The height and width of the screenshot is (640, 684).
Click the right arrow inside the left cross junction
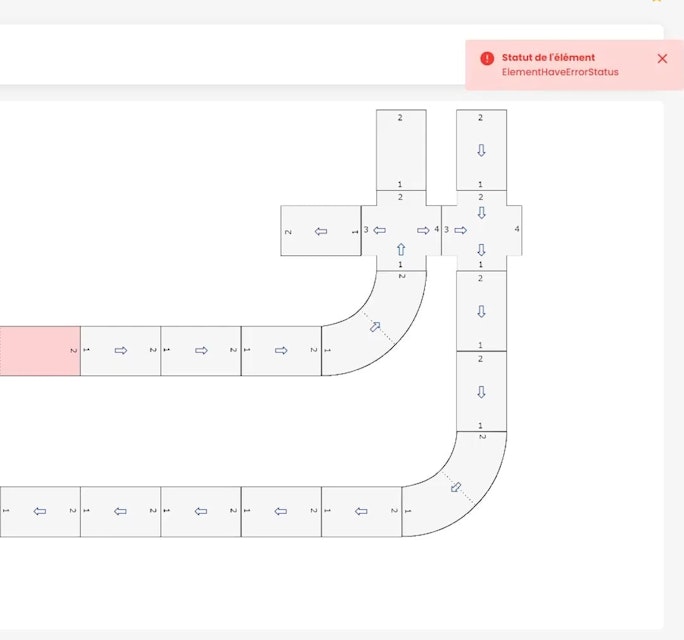click(423, 230)
